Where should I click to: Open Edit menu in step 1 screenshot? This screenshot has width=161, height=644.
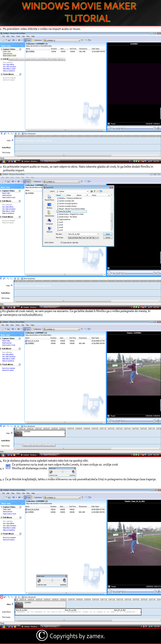tap(8, 36)
